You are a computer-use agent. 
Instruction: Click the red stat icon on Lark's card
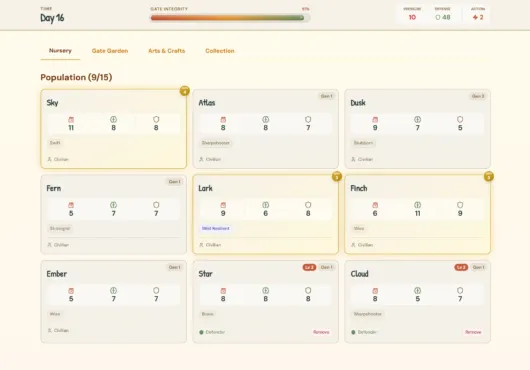click(223, 205)
